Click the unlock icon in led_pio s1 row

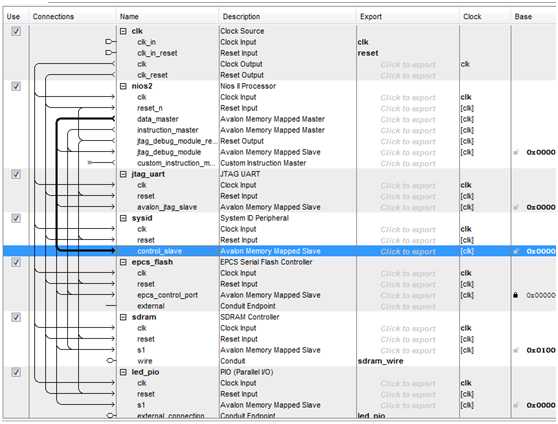tap(516, 405)
